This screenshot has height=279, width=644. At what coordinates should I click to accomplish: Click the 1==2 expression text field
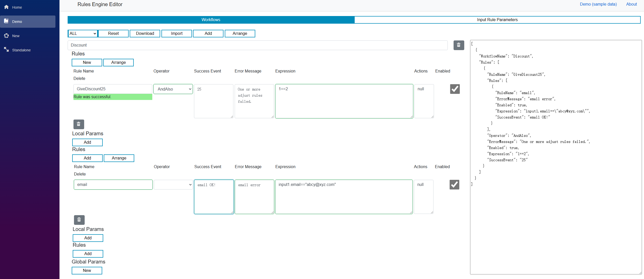click(344, 101)
